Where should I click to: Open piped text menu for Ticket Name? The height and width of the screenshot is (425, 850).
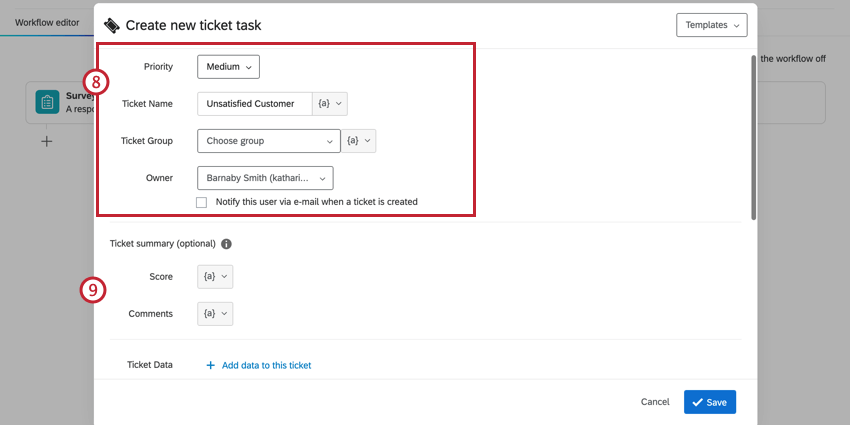click(x=330, y=103)
